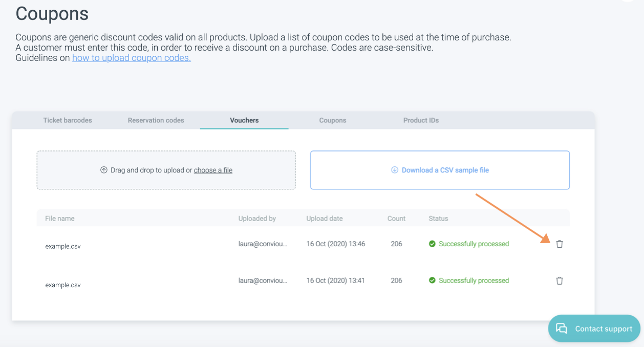Click the upload arrow icon in drop zone
Image resolution: width=644 pixels, height=347 pixels.
tap(104, 170)
